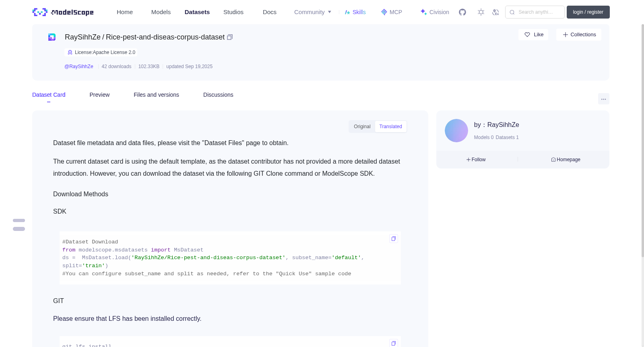Viewport: 644px width, 347px height.
Task: Click the "42 downloads" text
Action: coord(116,66)
